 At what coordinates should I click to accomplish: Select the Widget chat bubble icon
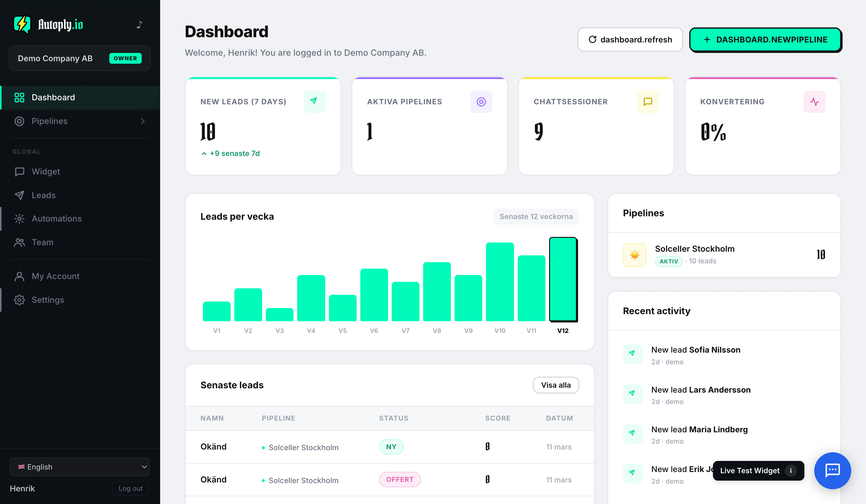pyautogui.click(x=19, y=172)
